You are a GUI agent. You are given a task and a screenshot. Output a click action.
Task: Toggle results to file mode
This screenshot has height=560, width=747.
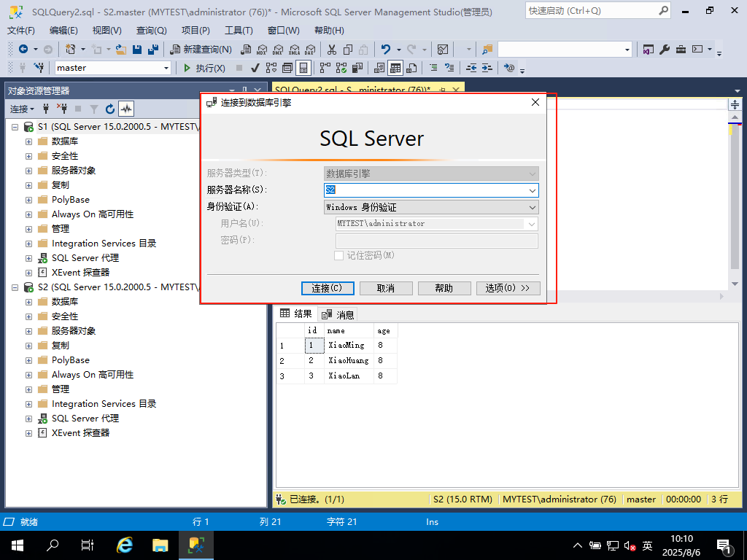point(411,68)
